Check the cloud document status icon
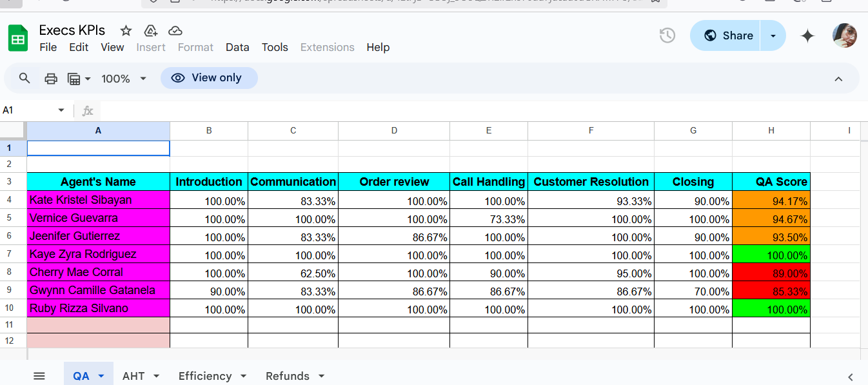This screenshot has width=868, height=385. point(175,30)
